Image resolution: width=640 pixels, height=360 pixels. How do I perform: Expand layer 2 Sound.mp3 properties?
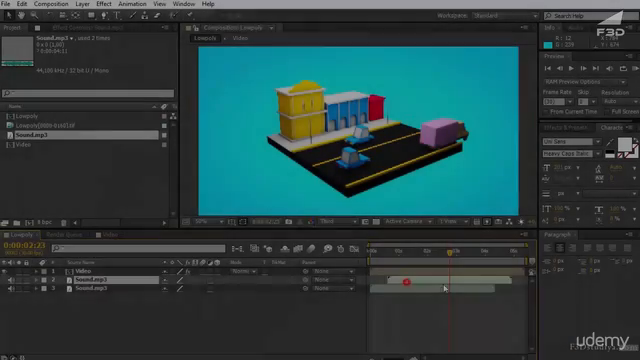36,280
